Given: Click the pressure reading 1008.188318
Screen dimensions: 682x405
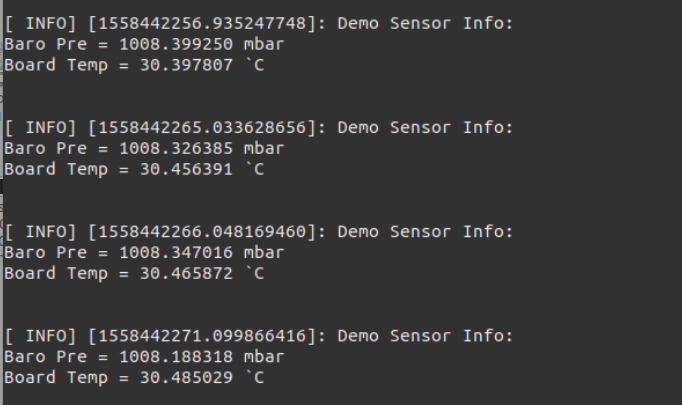Looking at the screenshot, I should click(x=176, y=357).
